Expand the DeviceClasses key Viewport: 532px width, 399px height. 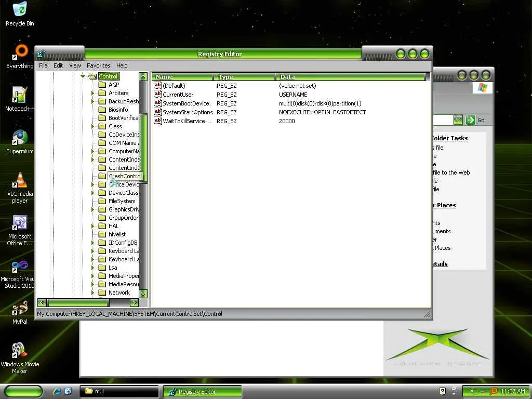click(x=92, y=193)
